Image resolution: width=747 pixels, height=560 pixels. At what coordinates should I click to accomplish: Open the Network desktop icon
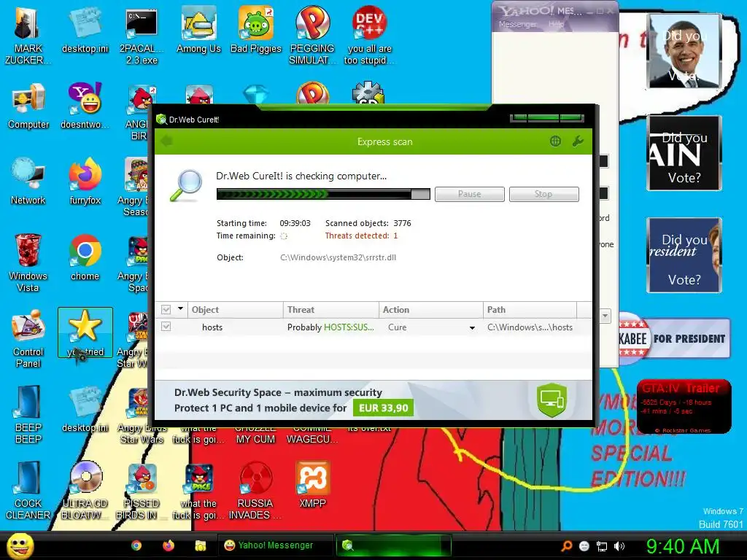[x=28, y=181]
